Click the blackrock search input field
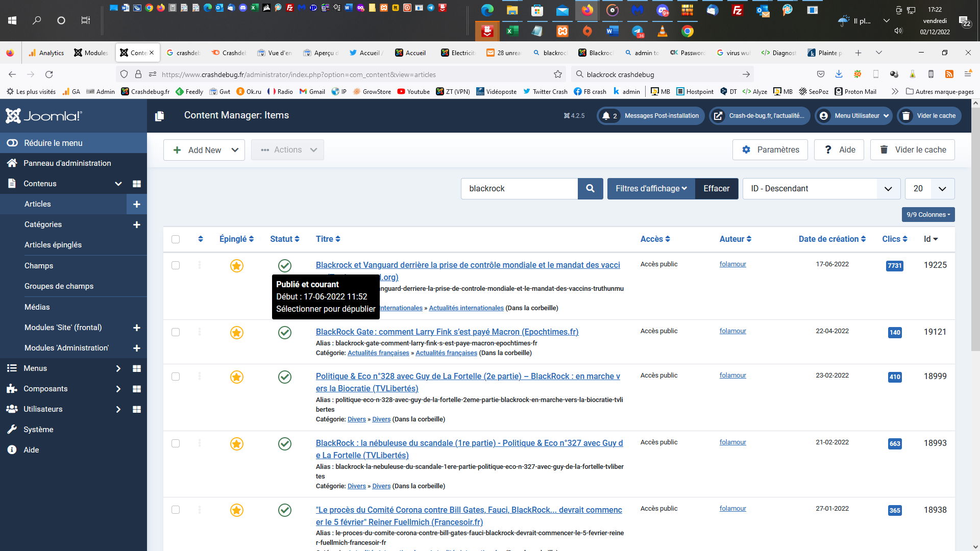 (x=519, y=189)
